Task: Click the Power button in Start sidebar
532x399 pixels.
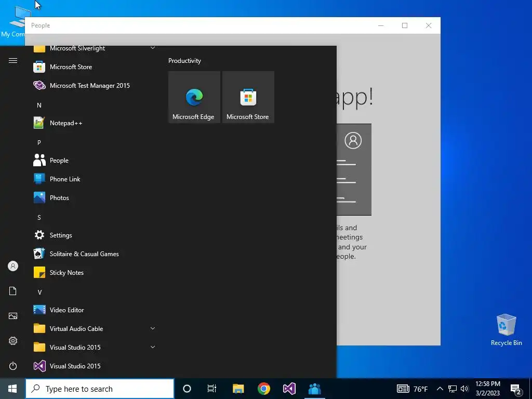Action: click(13, 366)
